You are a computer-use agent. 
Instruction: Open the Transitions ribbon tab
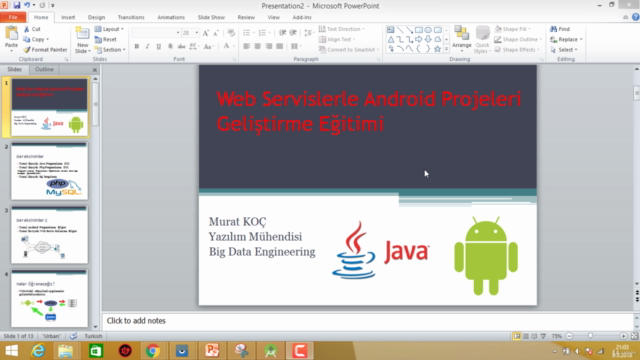pyautogui.click(x=131, y=17)
